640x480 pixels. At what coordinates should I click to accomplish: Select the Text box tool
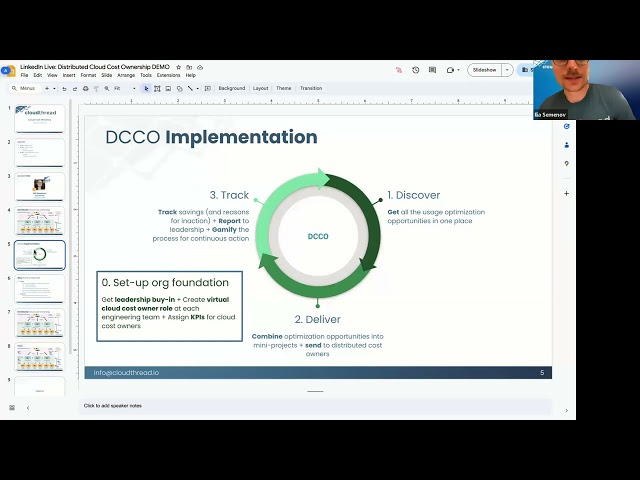tap(157, 88)
